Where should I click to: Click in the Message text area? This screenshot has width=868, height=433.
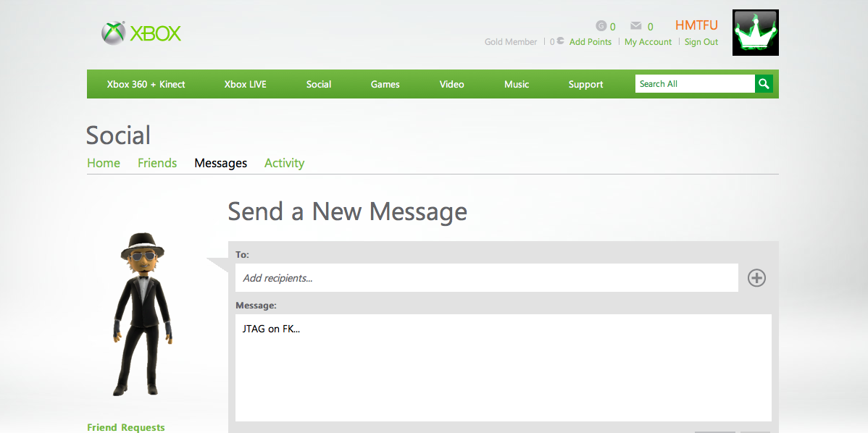click(504, 368)
